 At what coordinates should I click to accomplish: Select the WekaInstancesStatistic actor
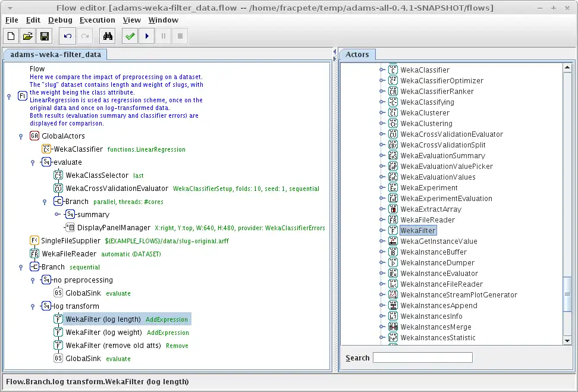pyautogui.click(x=438, y=337)
